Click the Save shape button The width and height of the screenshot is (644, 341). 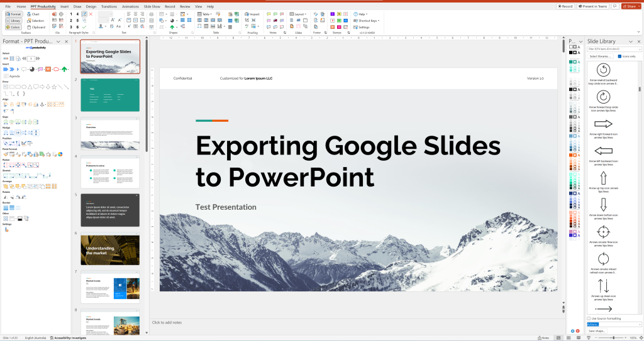pos(597,331)
